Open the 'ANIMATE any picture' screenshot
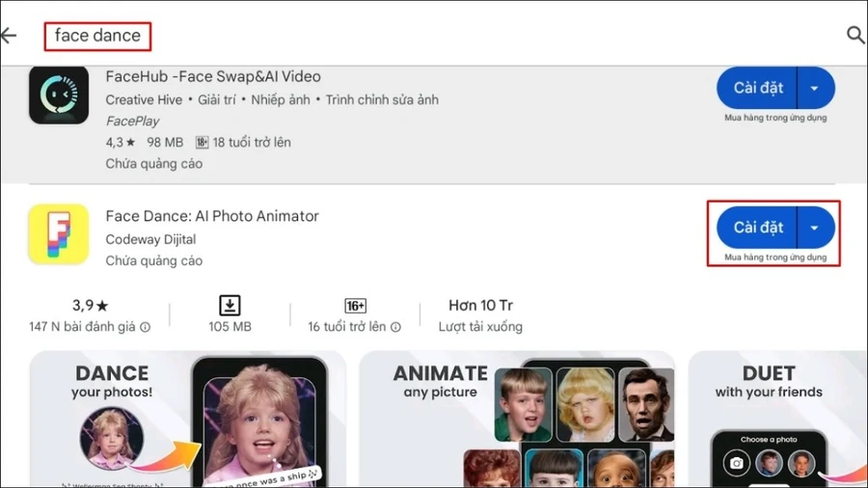The image size is (868, 488). 517,419
